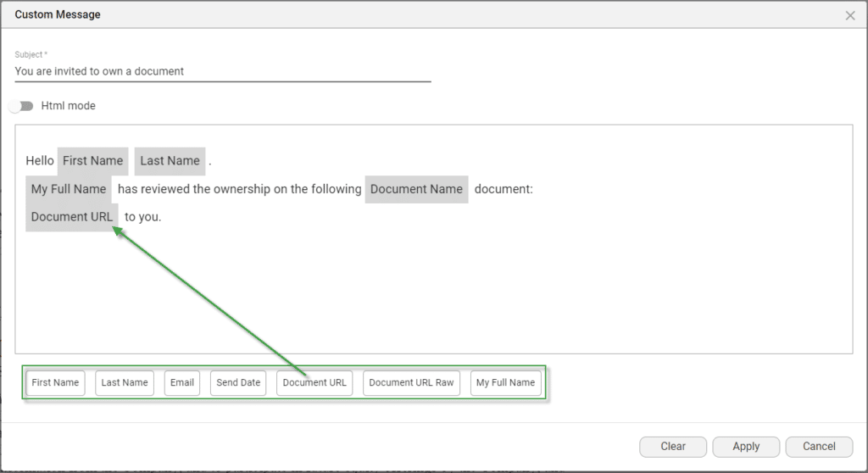The image size is (868, 473).
Task: Cancel the custom message dialog
Action: (x=819, y=446)
